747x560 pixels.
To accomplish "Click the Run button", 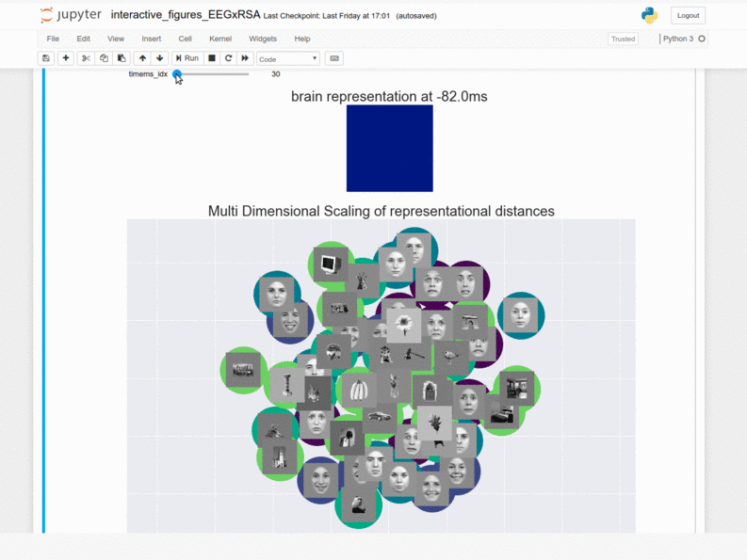I will [x=187, y=58].
